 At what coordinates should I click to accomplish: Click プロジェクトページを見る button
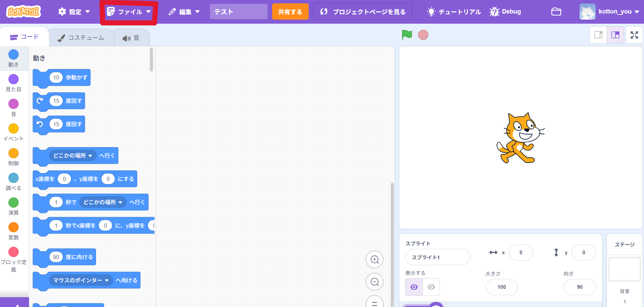[362, 12]
